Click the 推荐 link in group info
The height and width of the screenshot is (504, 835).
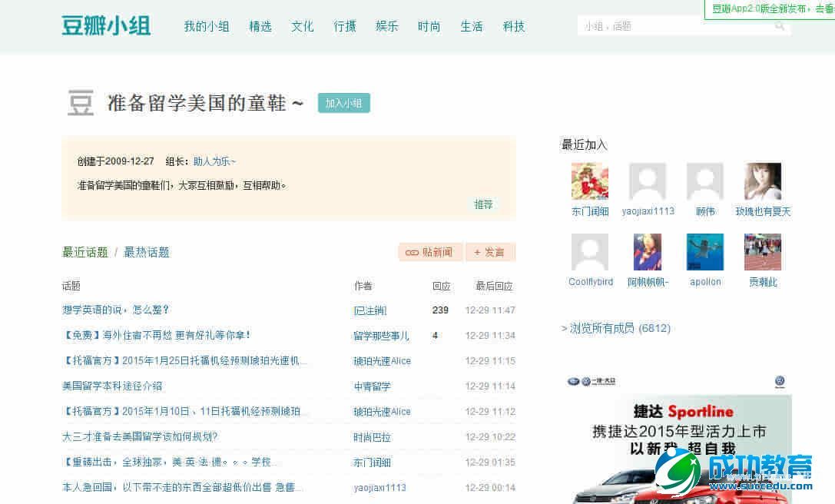[x=483, y=204]
